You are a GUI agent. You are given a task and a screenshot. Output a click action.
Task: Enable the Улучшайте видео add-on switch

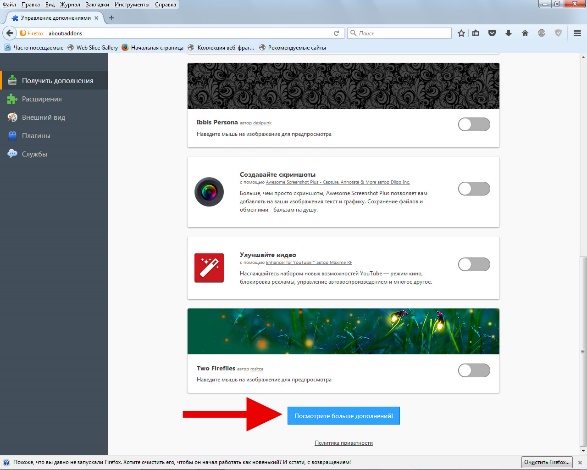click(x=474, y=264)
